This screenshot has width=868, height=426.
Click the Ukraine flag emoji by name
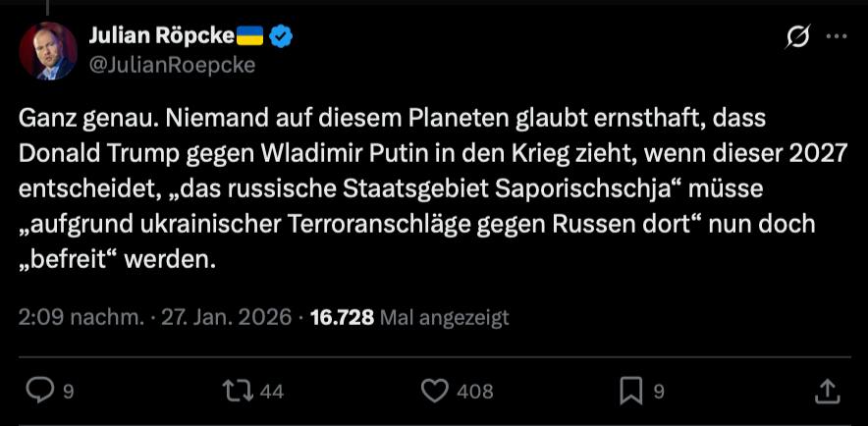[251, 37]
